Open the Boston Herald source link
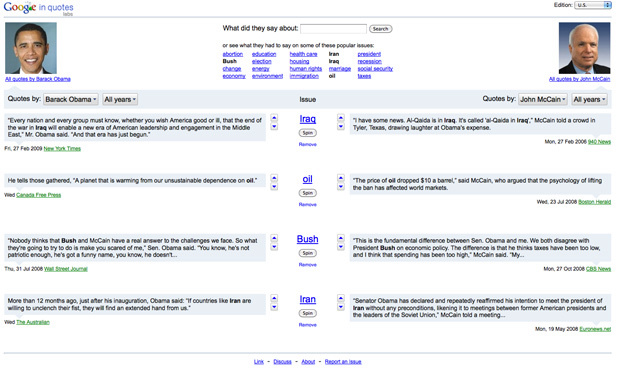Viewport: 622px width, 372px height. click(594, 202)
